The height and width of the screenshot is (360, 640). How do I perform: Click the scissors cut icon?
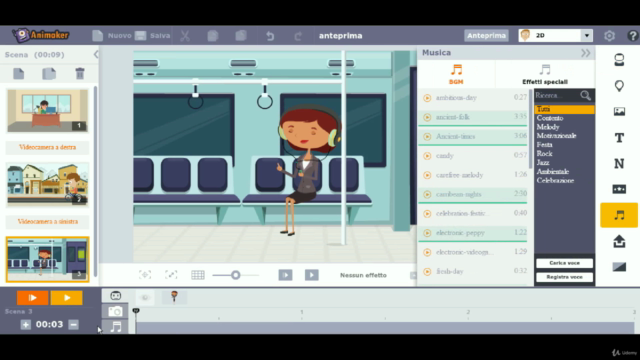point(185,36)
